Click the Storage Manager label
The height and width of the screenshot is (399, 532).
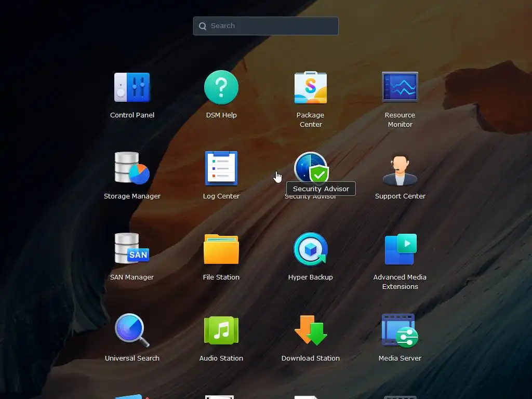point(132,196)
